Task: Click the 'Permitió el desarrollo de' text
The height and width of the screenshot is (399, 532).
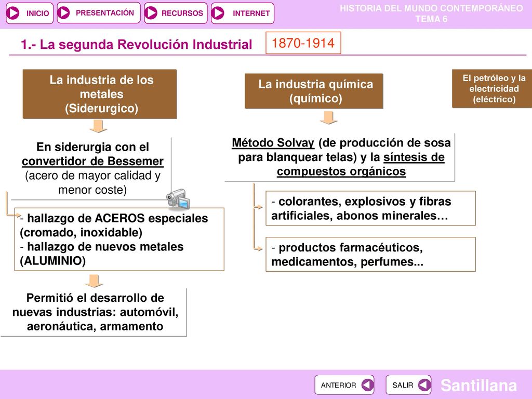Action: tap(96, 298)
